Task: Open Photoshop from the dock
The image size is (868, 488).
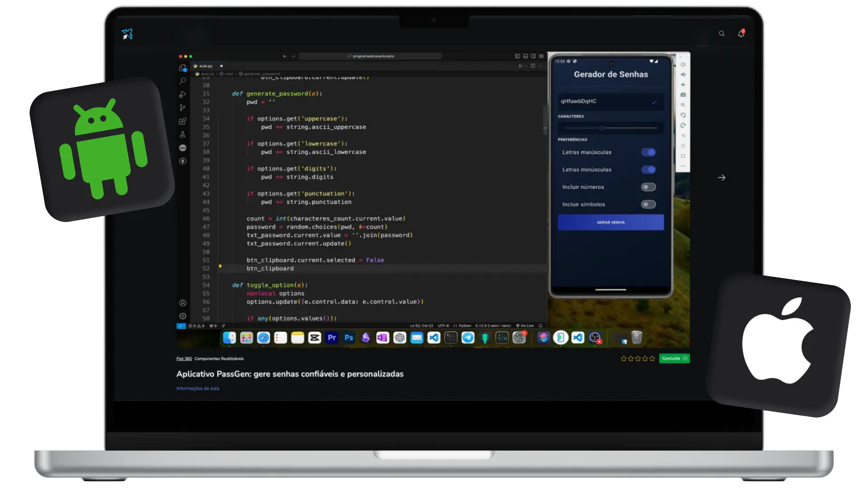Action: 349,338
